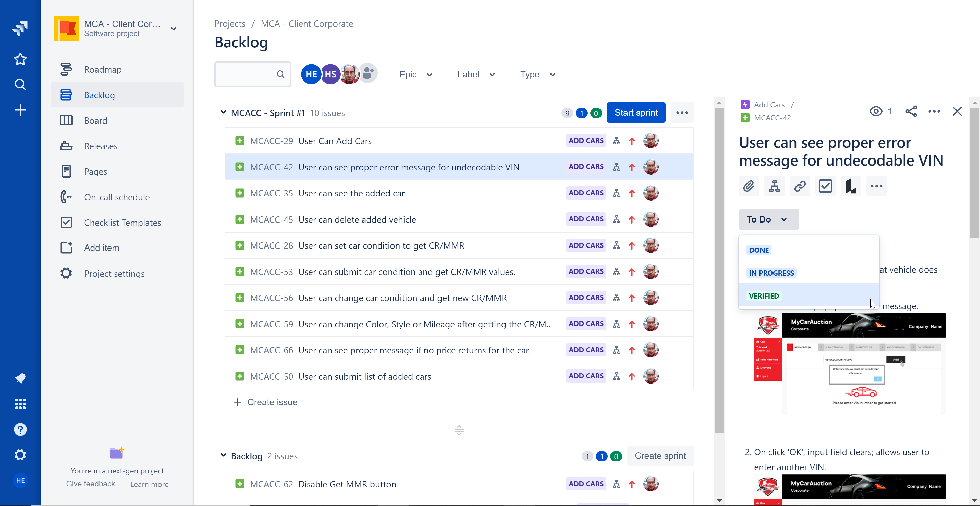Viewport: 980px width, 506px height.
Task: Open the project switcher chevron
Action: coord(174,29)
